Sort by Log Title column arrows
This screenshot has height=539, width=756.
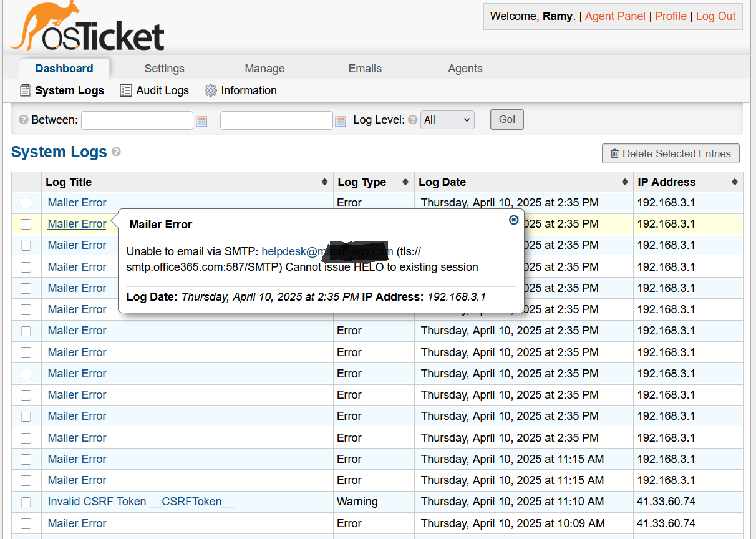coord(324,182)
